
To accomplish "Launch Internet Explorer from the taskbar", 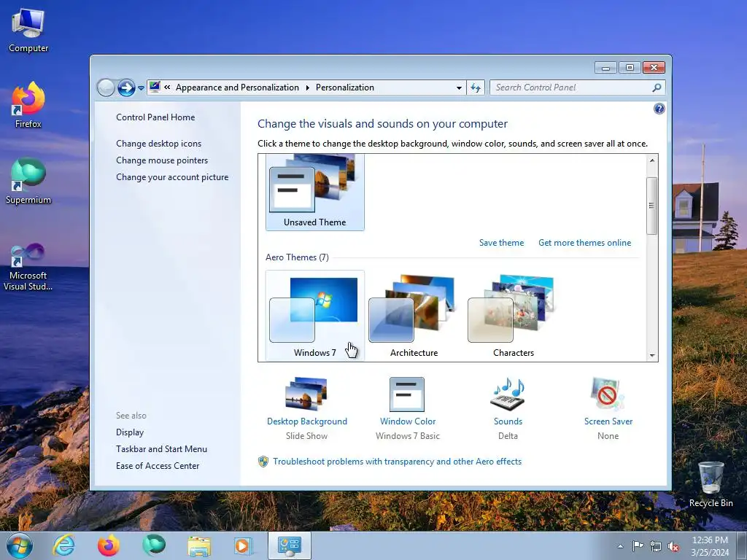I will pos(64,545).
